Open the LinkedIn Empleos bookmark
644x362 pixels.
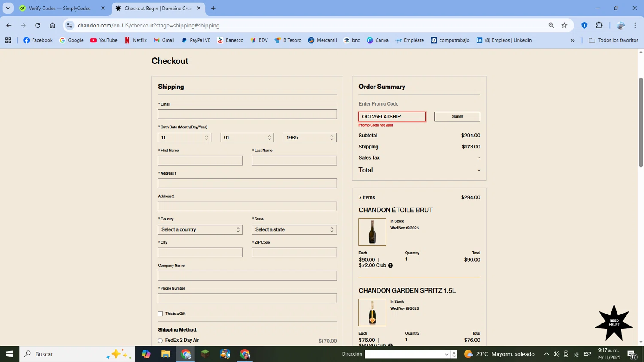(504, 40)
